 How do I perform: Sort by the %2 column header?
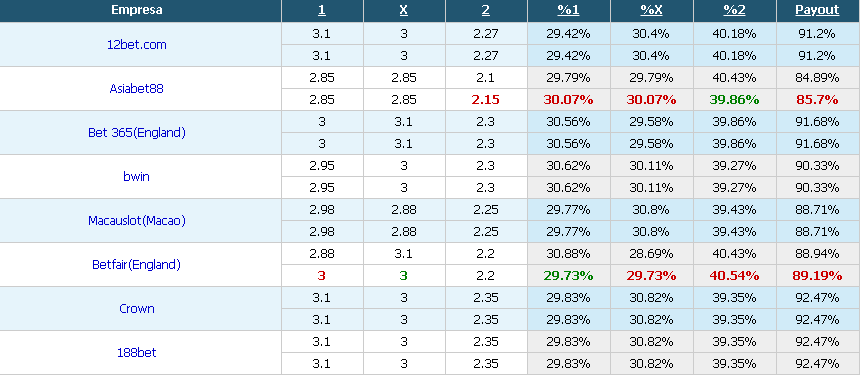(x=734, y=10)
